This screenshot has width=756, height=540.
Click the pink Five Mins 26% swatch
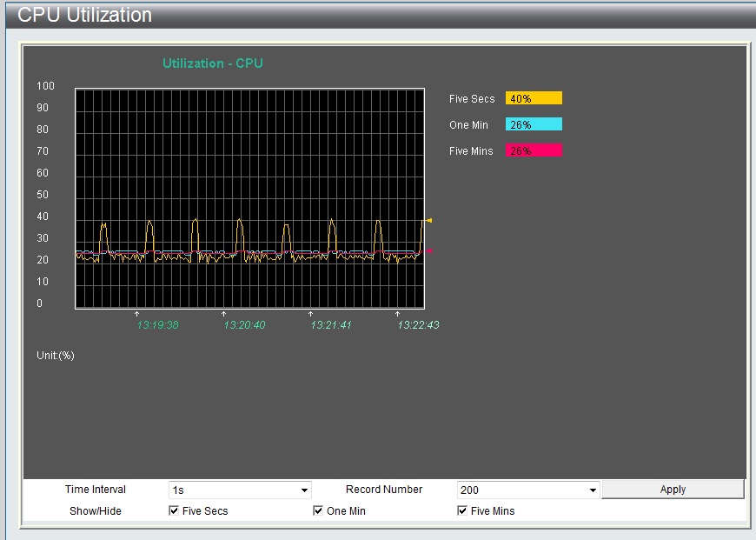tap(534, 150)
